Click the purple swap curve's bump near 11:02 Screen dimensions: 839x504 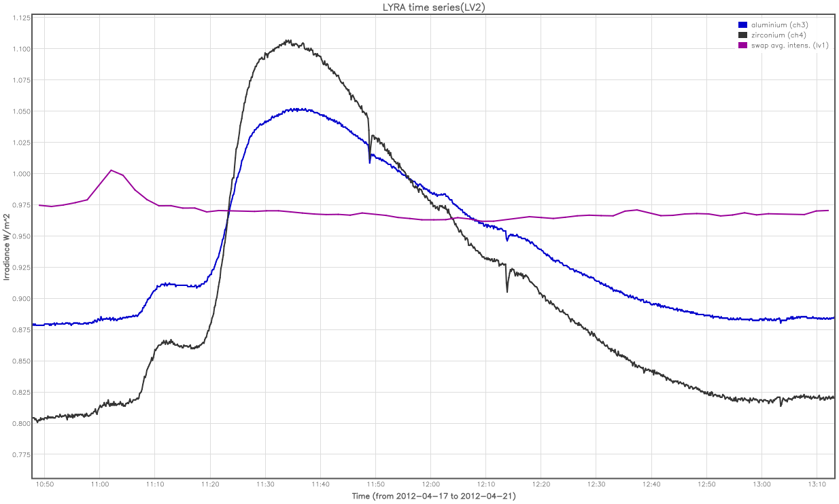pyautogui.click(x=112, y=170)
